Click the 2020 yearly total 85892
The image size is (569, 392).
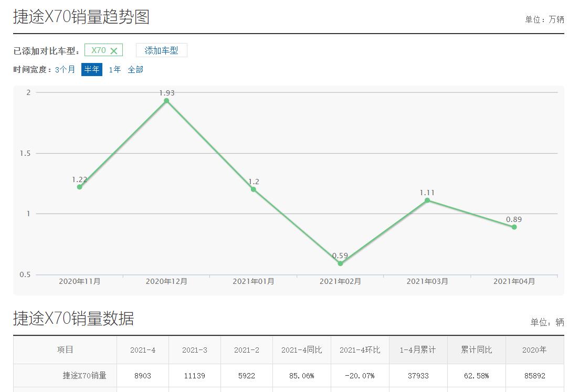coord(535,376)
